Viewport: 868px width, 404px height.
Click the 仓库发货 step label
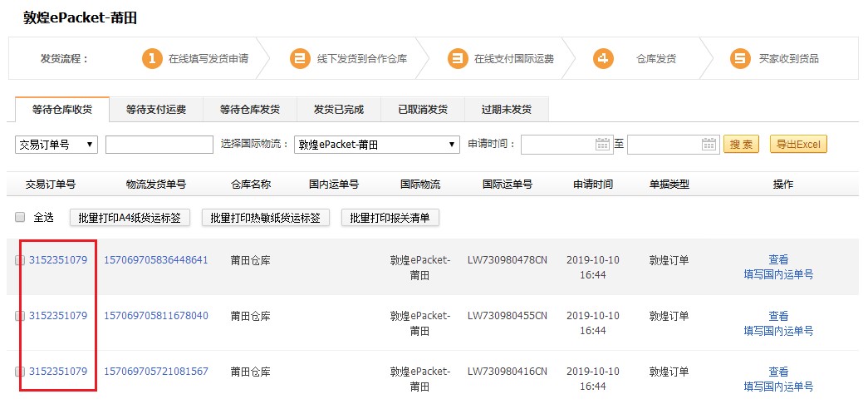coord(656,59)
